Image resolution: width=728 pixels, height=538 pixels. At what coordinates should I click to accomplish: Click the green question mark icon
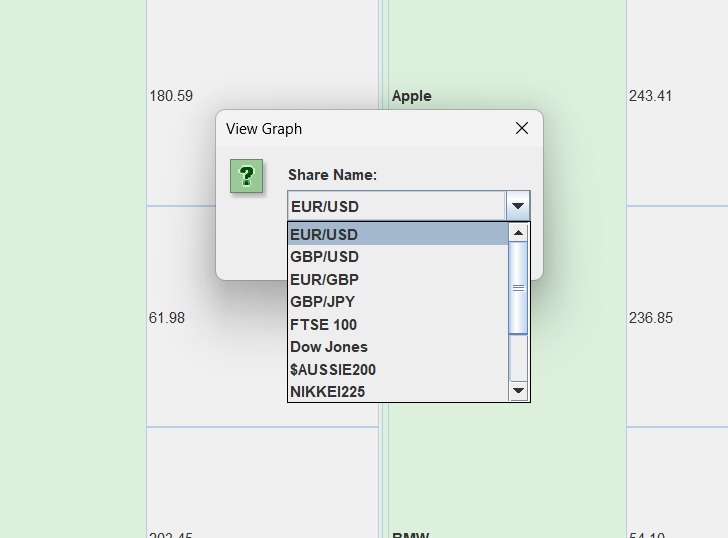(247, 176)
